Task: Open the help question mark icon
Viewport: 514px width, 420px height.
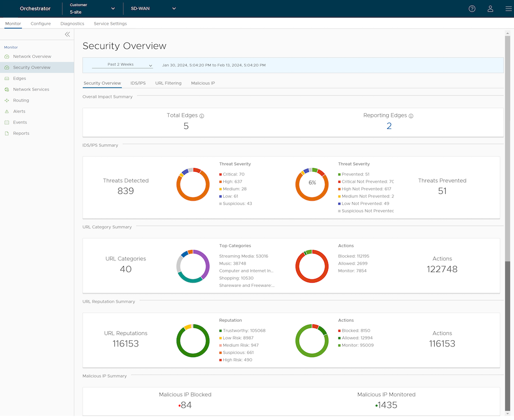Action: tap(472, 8)
